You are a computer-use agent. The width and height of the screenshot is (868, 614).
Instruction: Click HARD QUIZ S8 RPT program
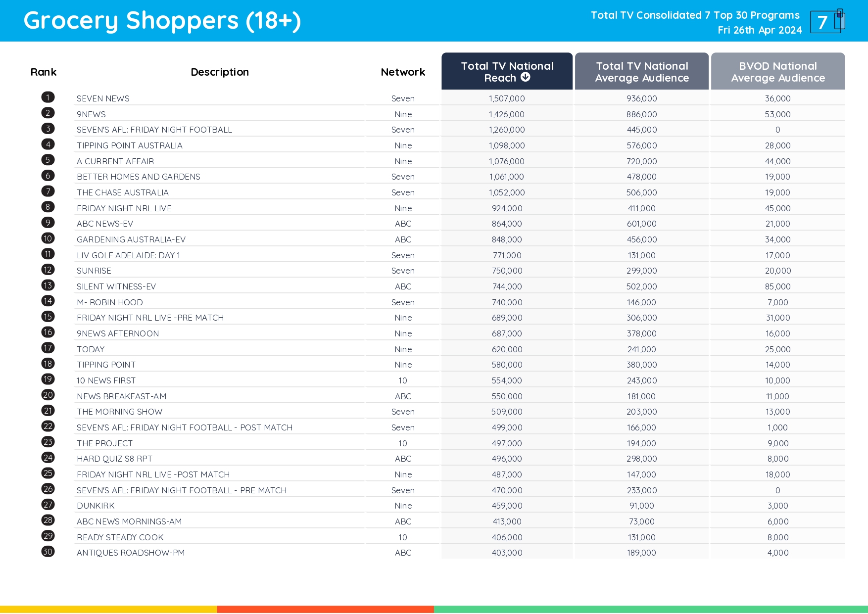(115, 459)
